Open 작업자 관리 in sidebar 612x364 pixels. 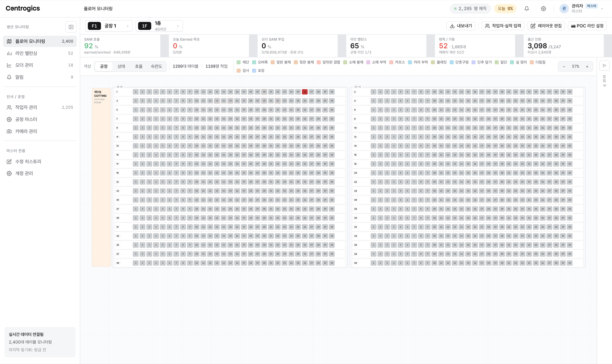tap(40, 107)
